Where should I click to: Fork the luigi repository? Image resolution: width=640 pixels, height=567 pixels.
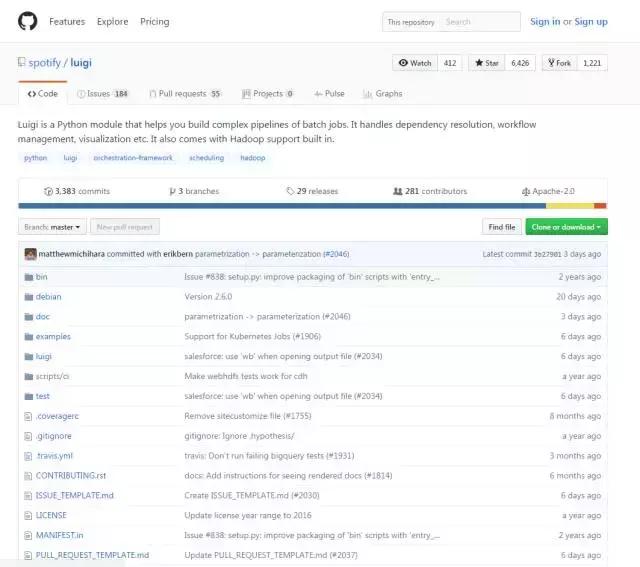[559, 63]
